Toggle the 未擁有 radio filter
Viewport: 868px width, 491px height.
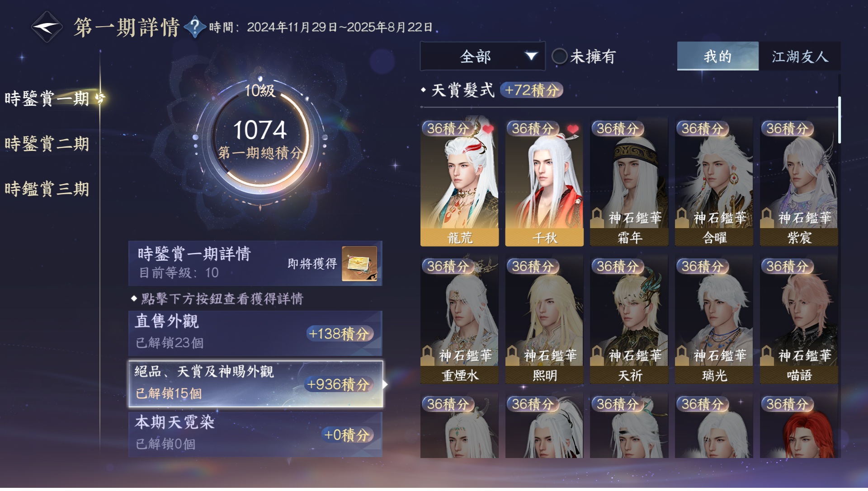click(x=559, y=56)
